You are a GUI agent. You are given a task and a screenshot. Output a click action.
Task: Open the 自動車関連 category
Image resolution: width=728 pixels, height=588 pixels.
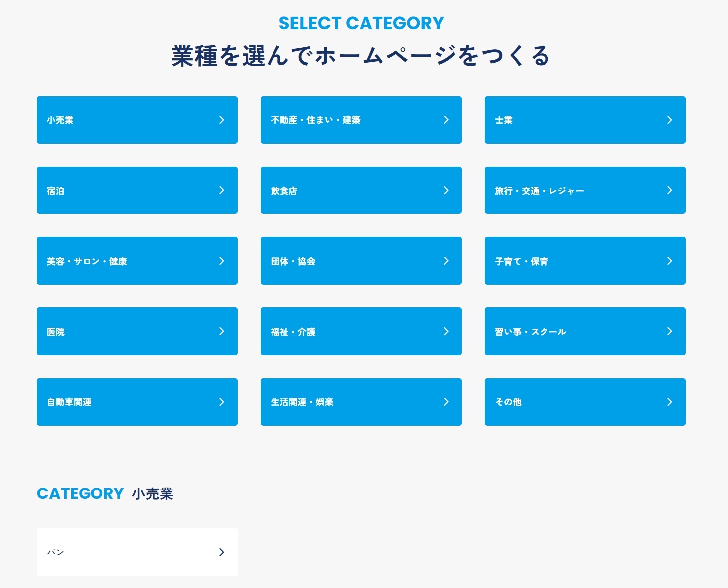(137, 402)
